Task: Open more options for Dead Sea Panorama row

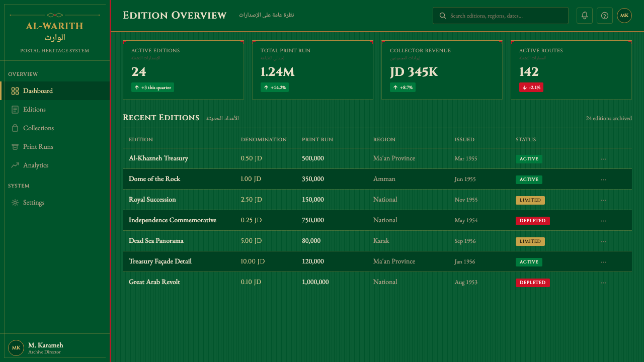Action: pos(604,241)
